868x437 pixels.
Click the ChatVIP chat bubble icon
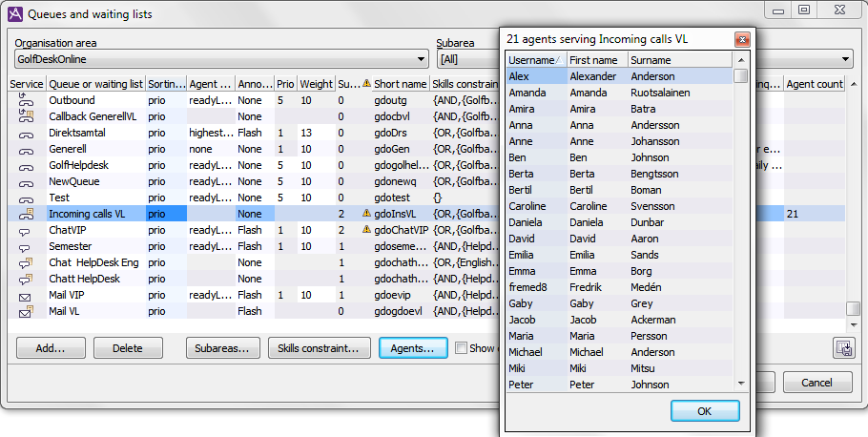(26, 230)
